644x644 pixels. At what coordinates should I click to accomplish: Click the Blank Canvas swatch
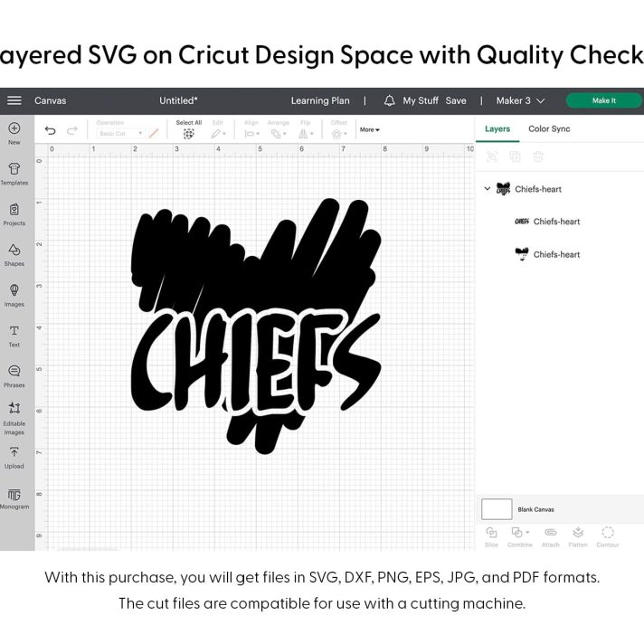(x=497, y=509)
